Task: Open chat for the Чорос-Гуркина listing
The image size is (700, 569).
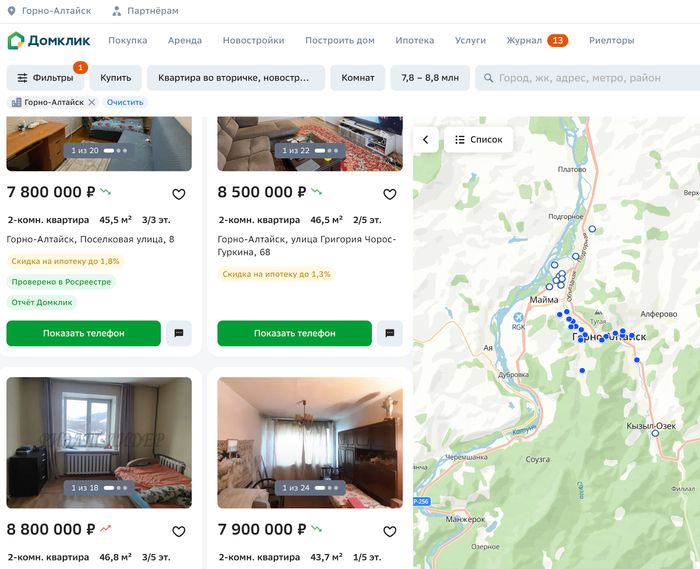Action: click(x=390, y=333)
